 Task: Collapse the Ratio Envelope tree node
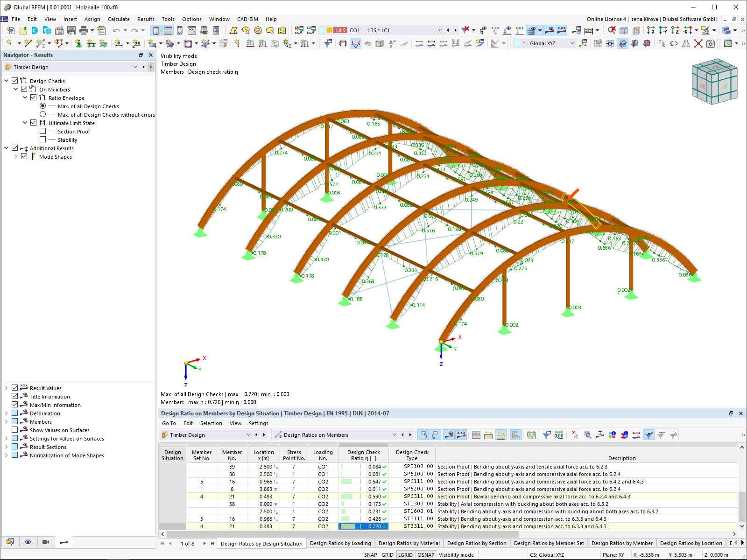click(25, 98)
